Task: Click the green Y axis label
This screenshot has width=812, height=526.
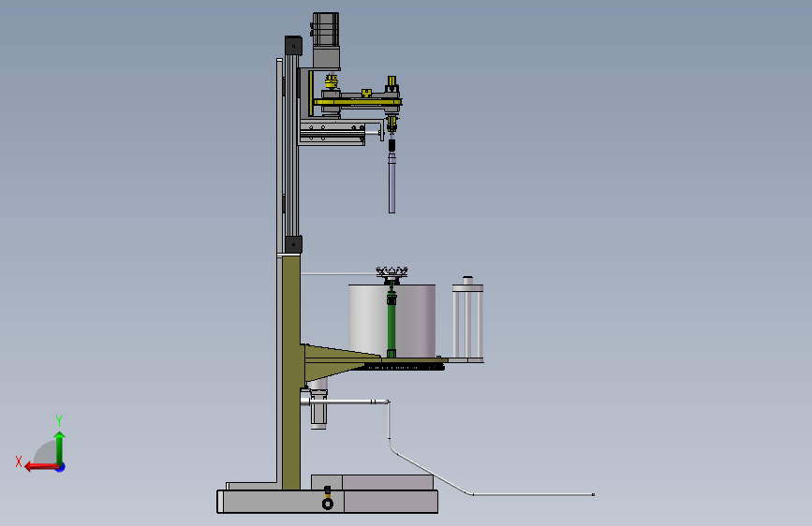Action: 59,420
